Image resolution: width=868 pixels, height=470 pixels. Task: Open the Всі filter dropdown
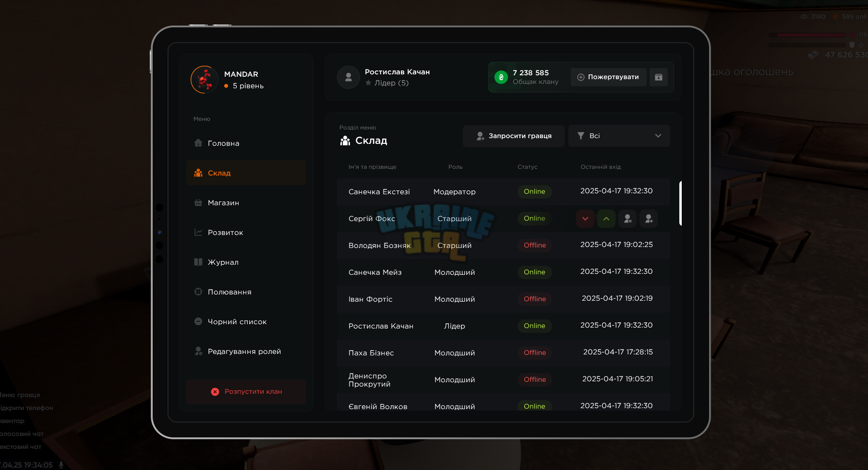pyautogui.click(x=619, y=136)
